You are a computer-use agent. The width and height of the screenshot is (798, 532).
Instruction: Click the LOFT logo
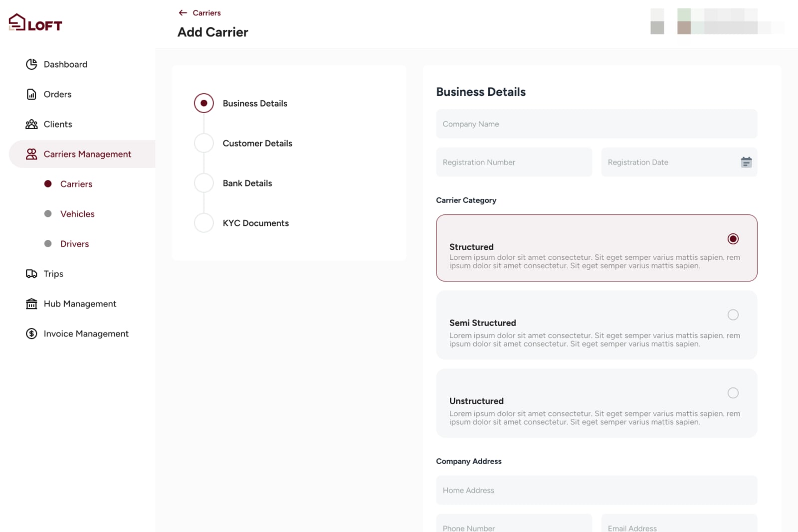tap(35, 22)
